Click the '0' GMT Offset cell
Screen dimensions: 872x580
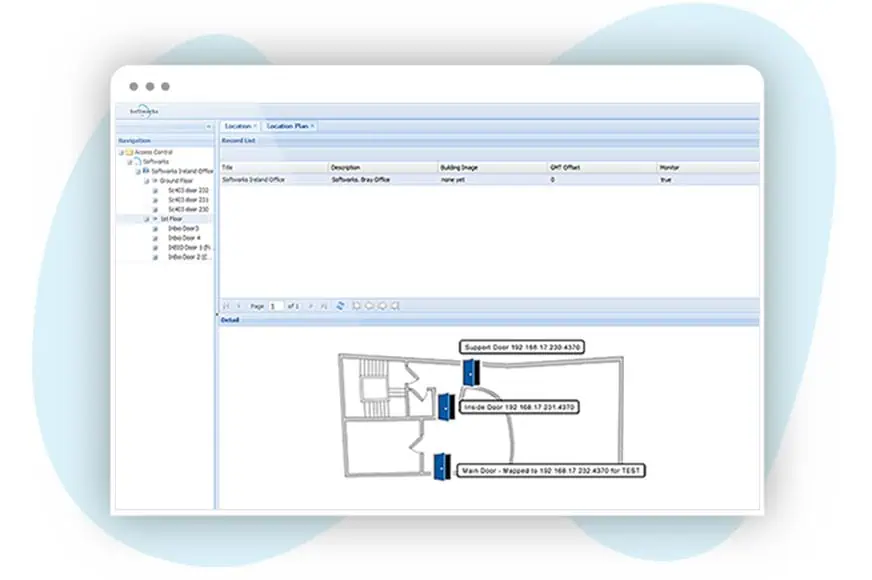552,180
